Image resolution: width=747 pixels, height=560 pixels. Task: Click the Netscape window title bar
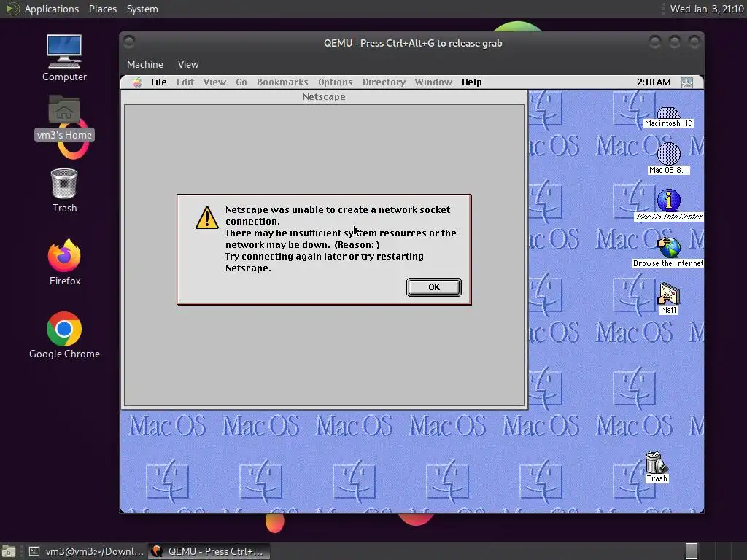(x=324, y=97)
